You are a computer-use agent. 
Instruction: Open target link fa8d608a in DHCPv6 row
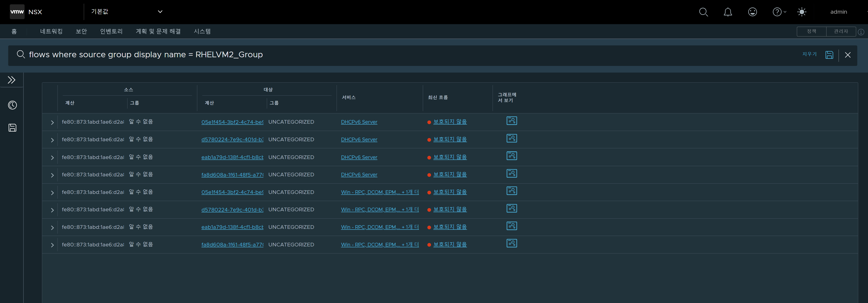tap(232, 175)
